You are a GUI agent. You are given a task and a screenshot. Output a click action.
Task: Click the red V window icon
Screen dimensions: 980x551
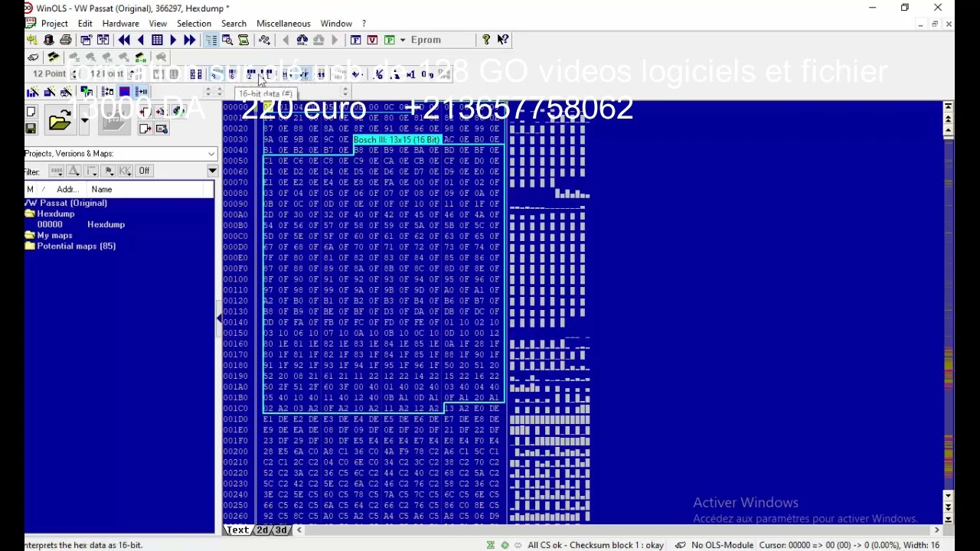[372, 40]
